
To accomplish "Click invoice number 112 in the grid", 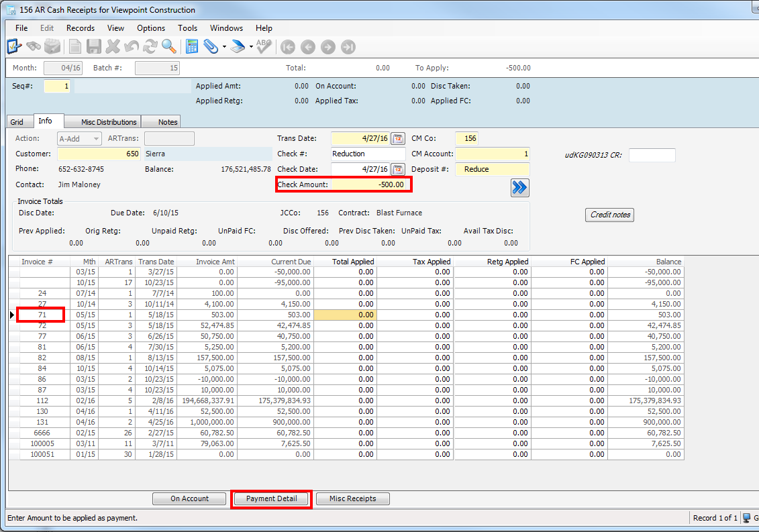I will 42,401.
